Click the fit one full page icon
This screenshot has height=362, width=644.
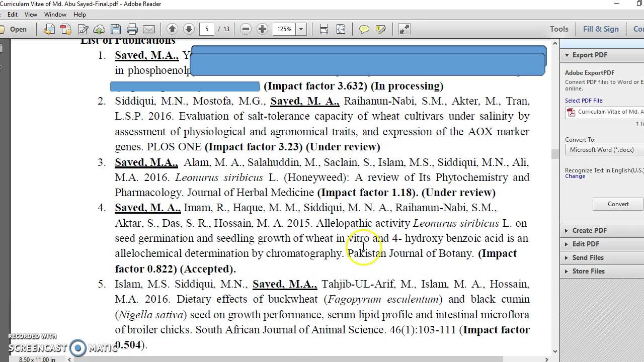click(x=341, y=29)
